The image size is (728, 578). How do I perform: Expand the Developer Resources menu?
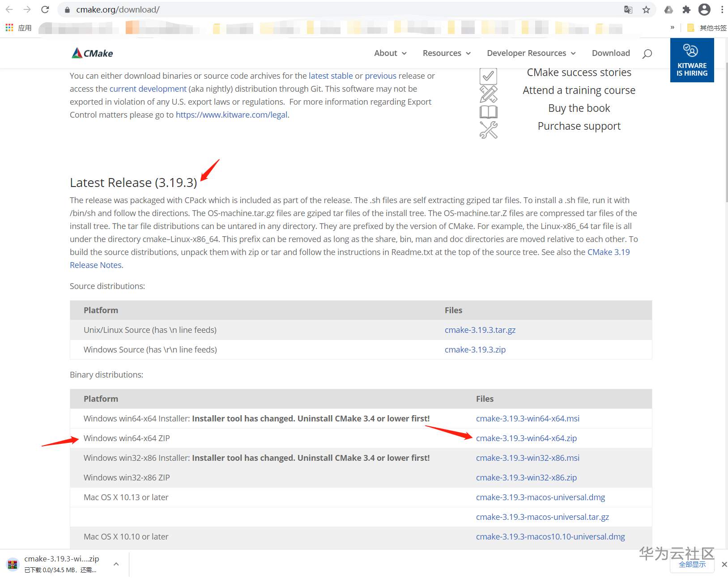pyautogui.click(x=531, y=53)
